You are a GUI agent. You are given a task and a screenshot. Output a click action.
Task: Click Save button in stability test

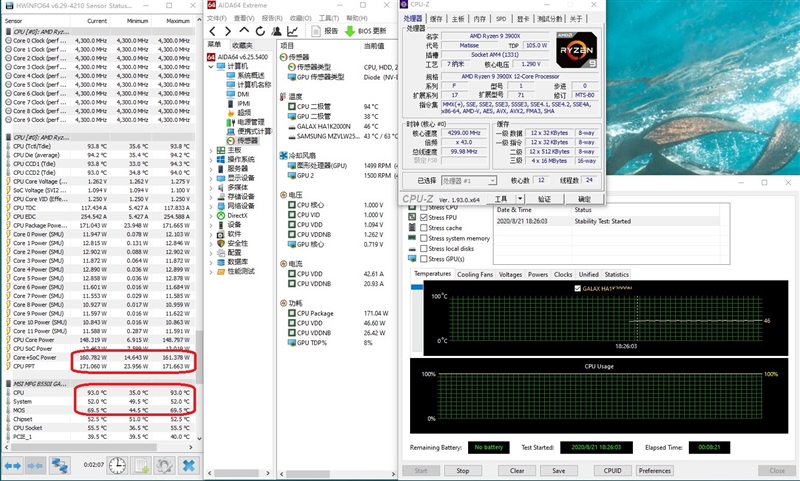point(558,471)
